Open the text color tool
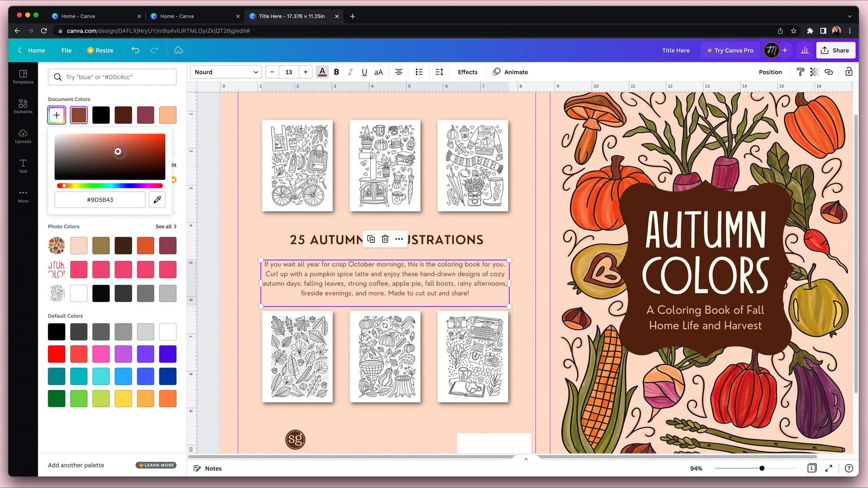868x488 pixels. tap(322, 72)
